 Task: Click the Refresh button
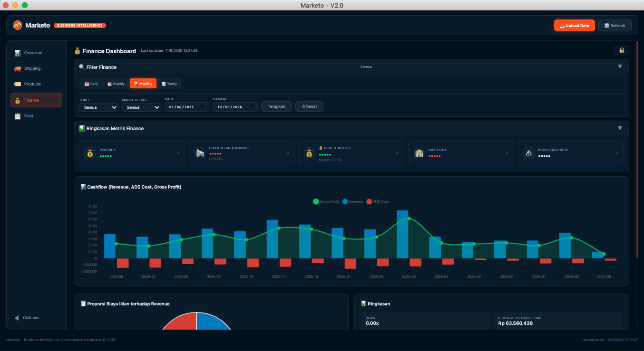tap(615, 26)
